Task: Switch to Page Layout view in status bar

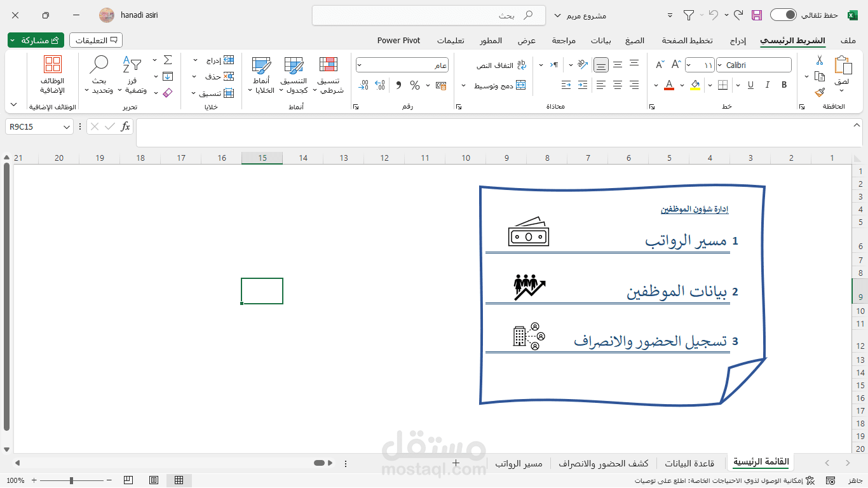Action: pyautogui.click(x=154, y=480)
